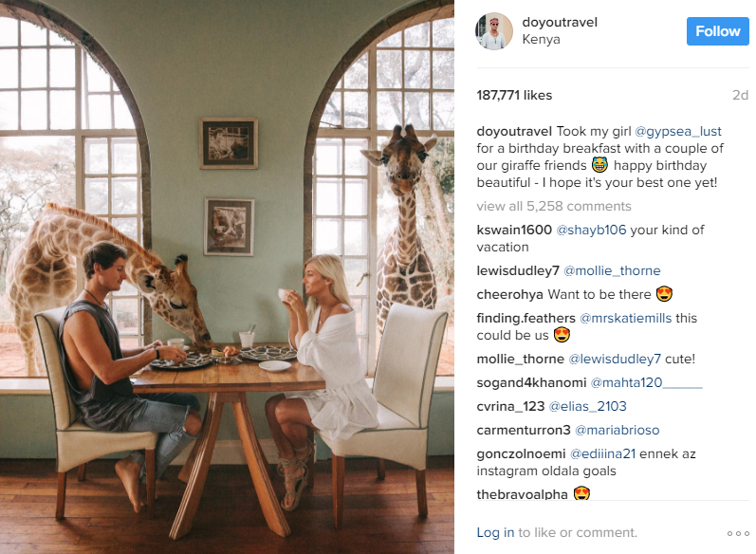The height and width of the screenshot is (554, 756).
Task: Open kswain1600 commenter profile
Action: [x=514, y=230]
